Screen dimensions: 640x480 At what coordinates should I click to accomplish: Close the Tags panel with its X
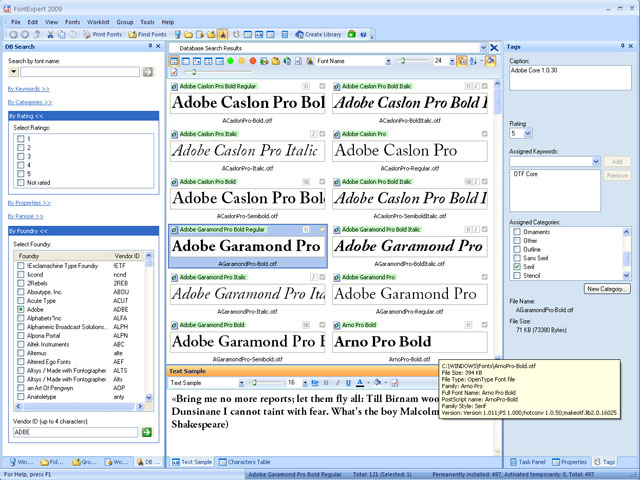coord(631,47)
